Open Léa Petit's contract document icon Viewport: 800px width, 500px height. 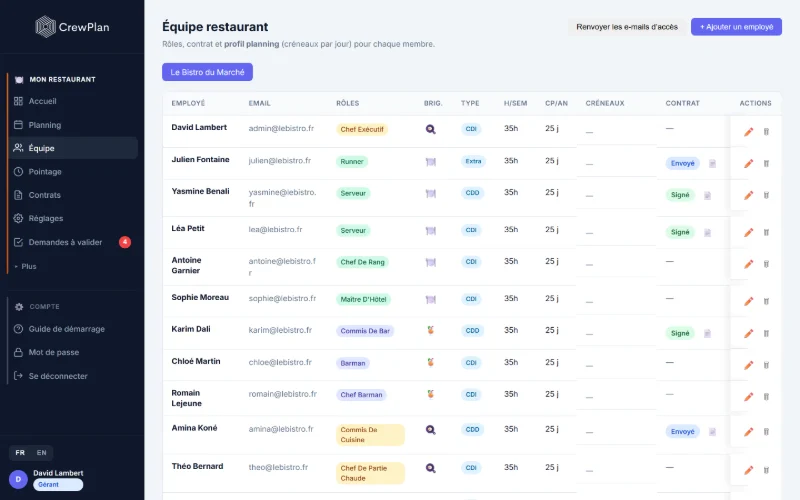(x=707, y=233)
